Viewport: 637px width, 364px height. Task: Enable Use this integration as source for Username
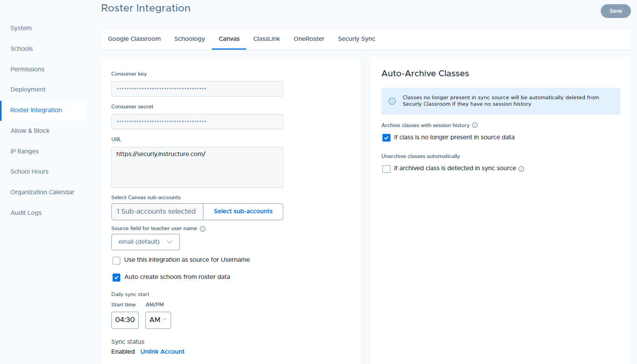[x=116, y=261]
